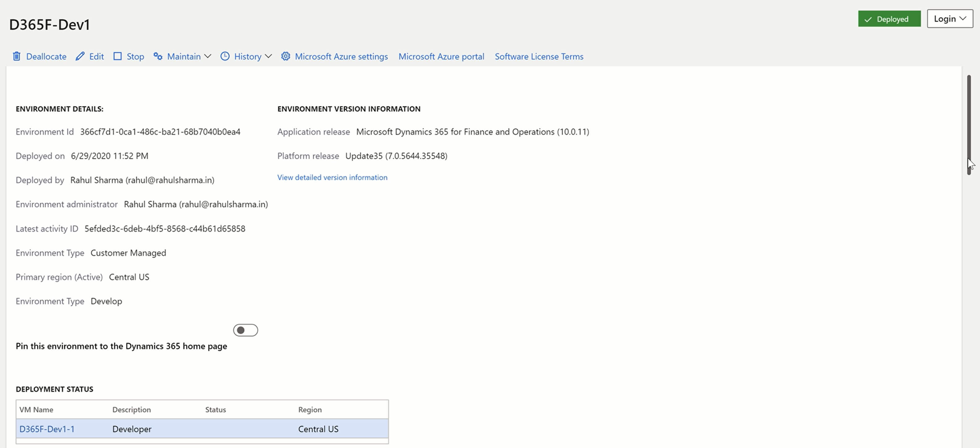Open the Login dropdown menu
The height and width of the screenshot is (448, 980).
tap(950, 19)
